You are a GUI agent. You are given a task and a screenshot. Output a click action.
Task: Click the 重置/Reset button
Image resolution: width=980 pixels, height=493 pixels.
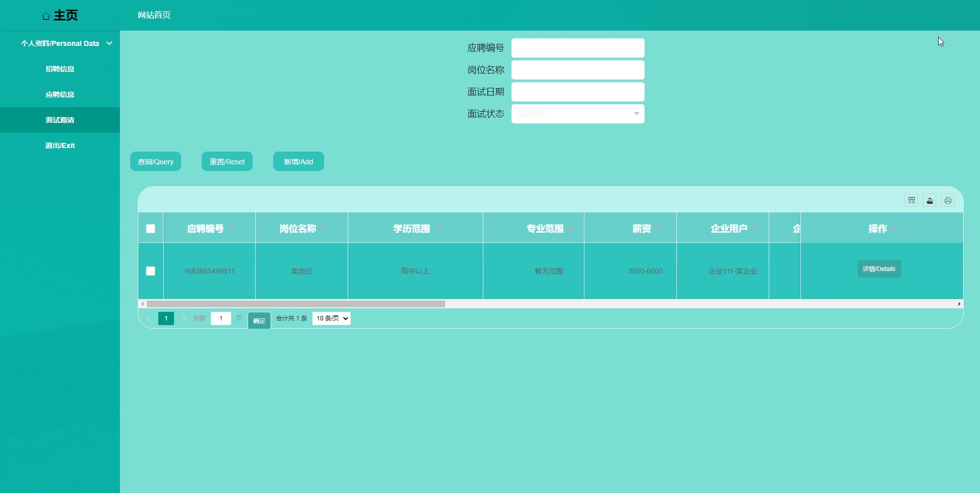227,161
